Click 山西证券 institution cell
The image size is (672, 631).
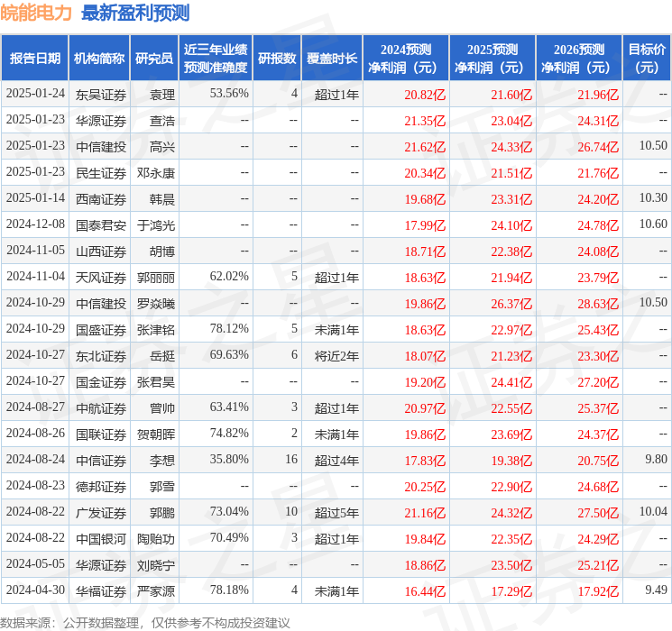click(x=101, y=251)
